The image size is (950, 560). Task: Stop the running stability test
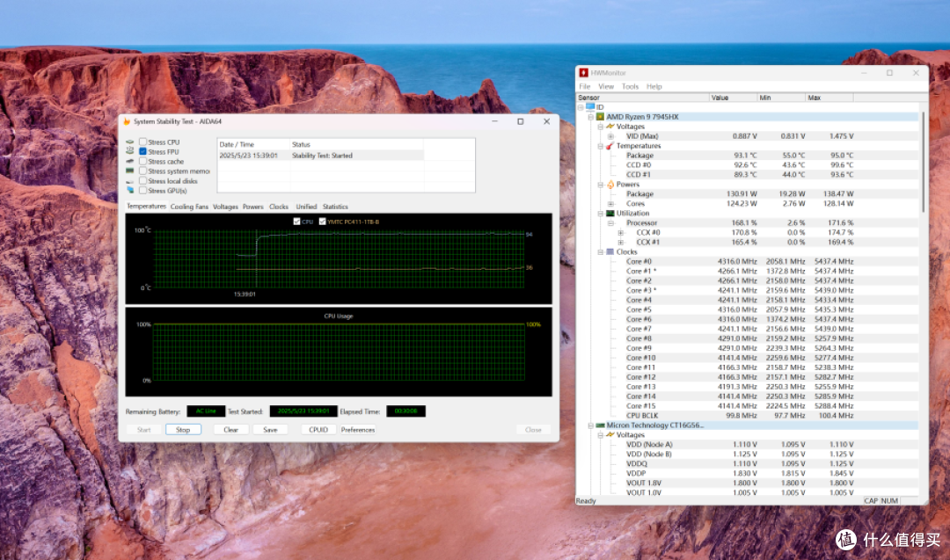click(x=183, y=430)
